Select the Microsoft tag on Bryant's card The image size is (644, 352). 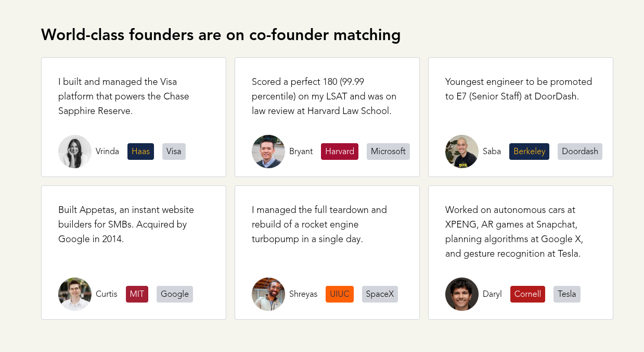pyautogui.click(x=388, y=151)
